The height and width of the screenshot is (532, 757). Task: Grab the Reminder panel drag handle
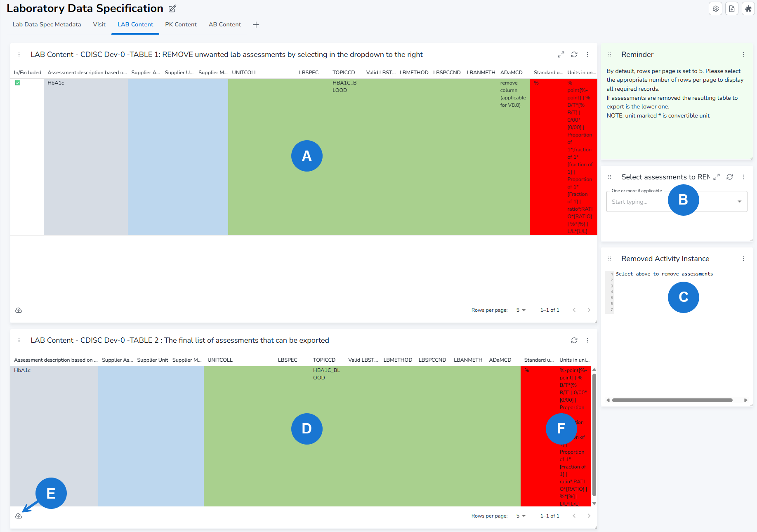(x=610, y=54)
